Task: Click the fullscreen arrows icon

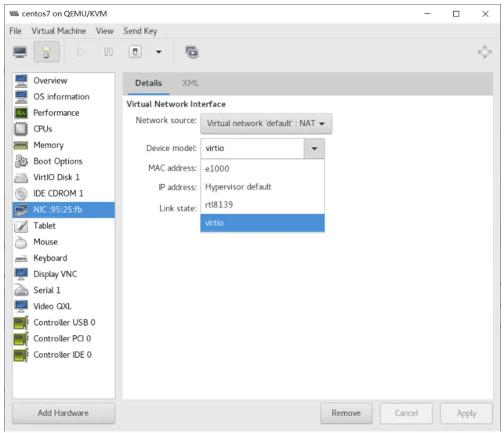Action: click(484, 52)
